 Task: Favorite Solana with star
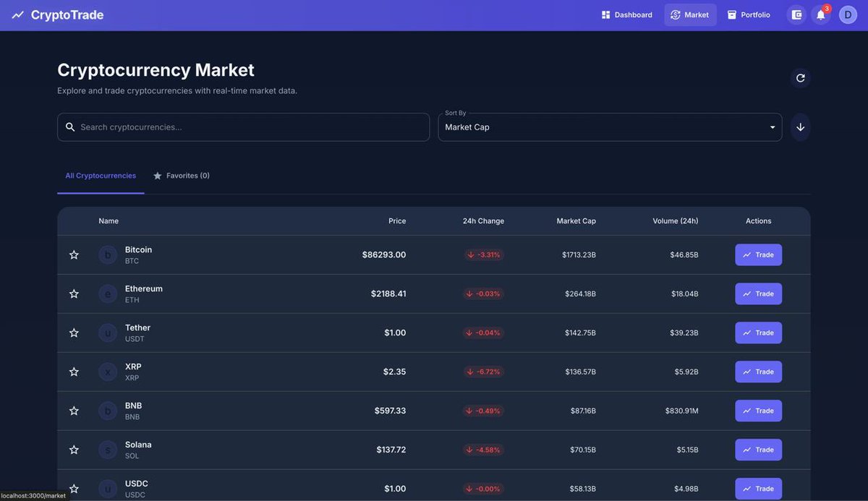point(74,450)
